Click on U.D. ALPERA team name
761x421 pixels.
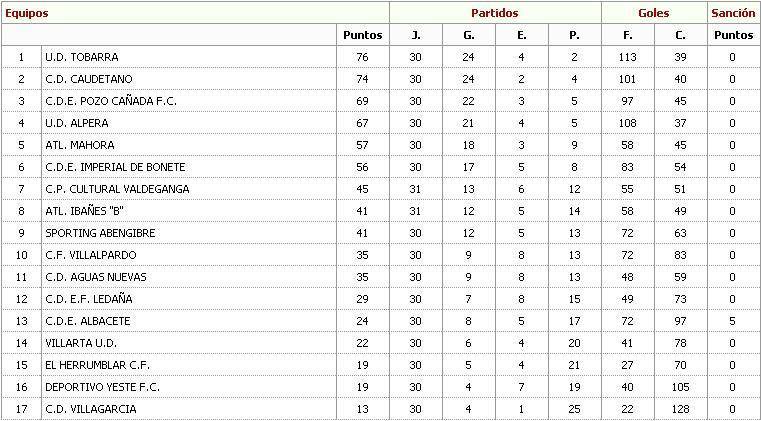(x=77, y=123)
